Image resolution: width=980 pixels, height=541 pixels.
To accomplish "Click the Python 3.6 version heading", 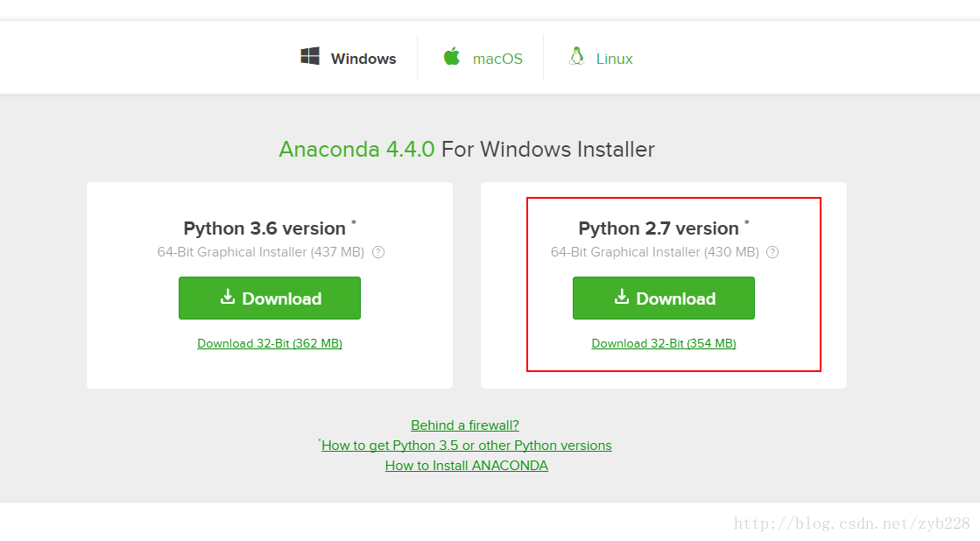I will point(264,228).
